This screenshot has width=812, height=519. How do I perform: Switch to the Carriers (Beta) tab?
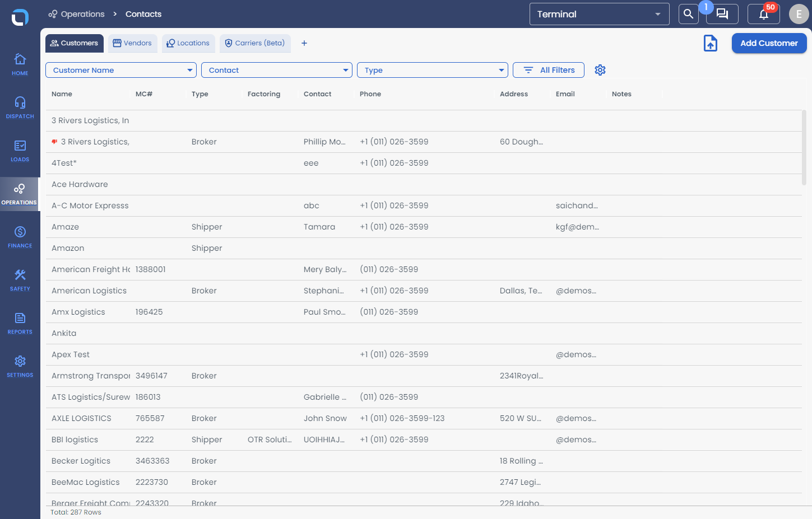[x=255, y=43]
